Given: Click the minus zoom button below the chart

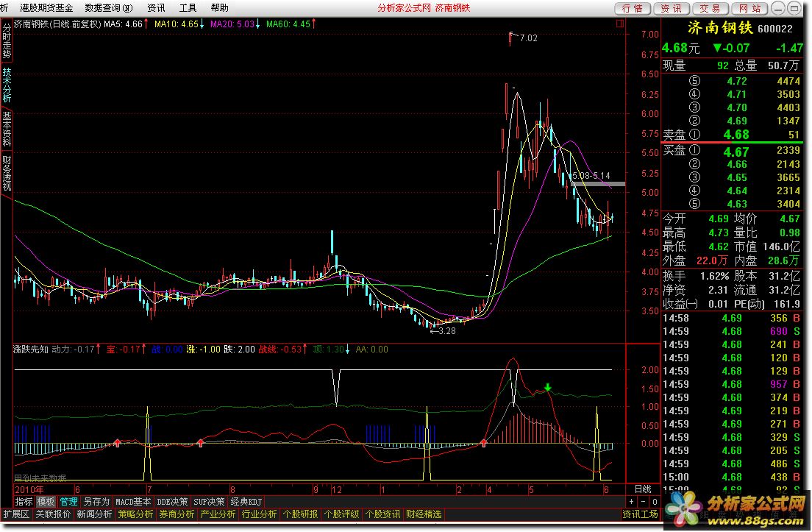Looking at the screenshot, I should (643, 501).
